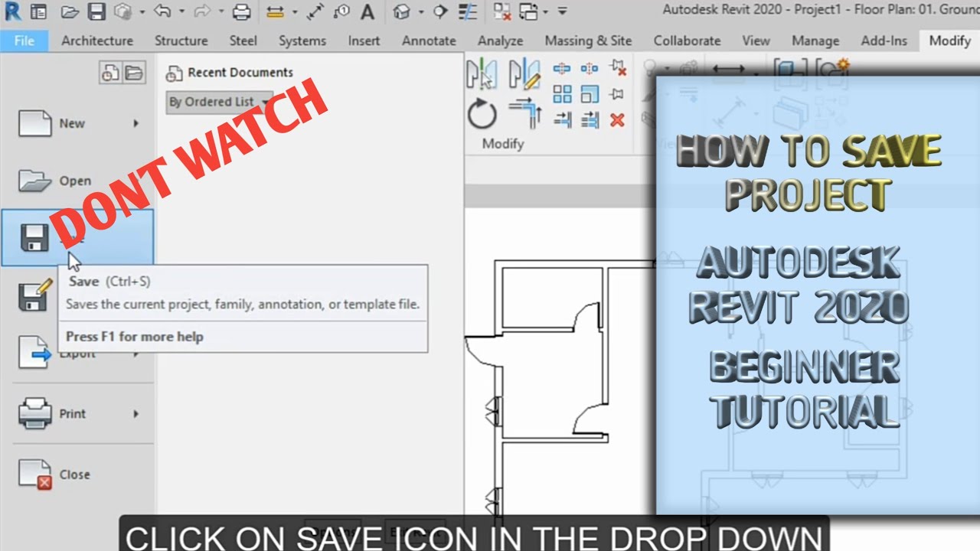Switch to the Architecture tab
Screen dimensions: 980x551
coord(97,41)
